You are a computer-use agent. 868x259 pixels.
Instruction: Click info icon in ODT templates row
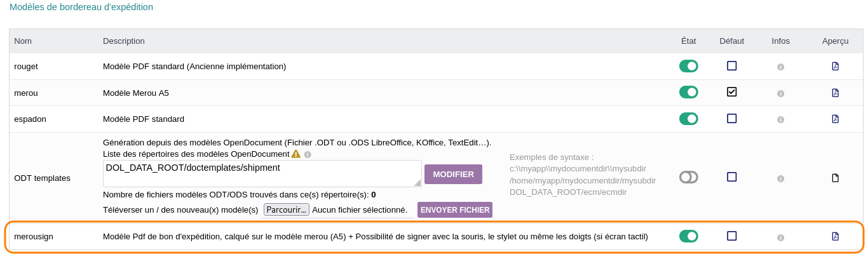tap(780, 179)
